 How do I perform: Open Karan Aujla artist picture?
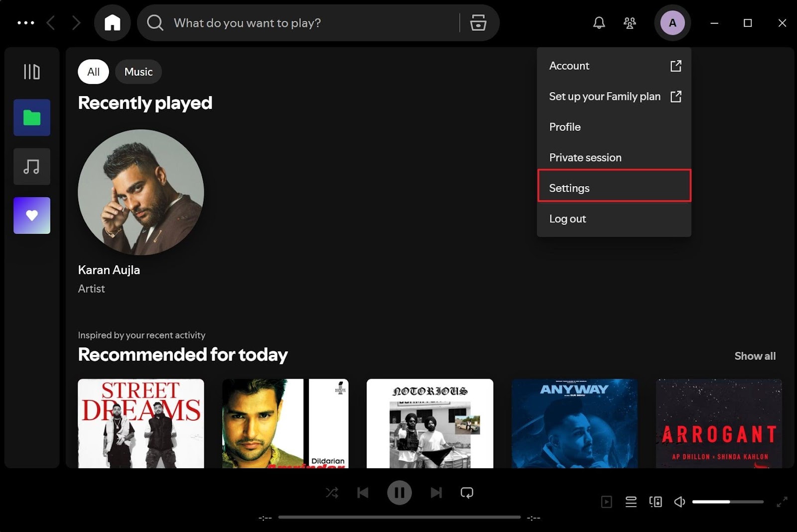(141, 193)
